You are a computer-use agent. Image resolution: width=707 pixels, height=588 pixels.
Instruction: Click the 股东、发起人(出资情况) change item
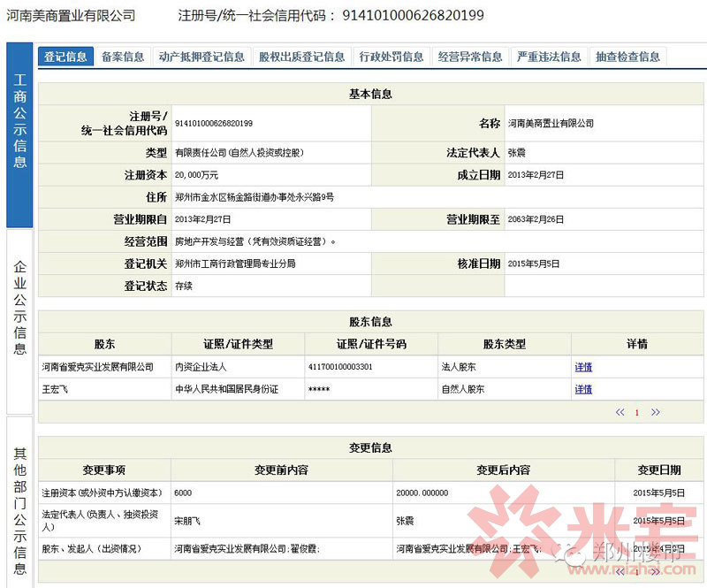(x=92, y=549)
